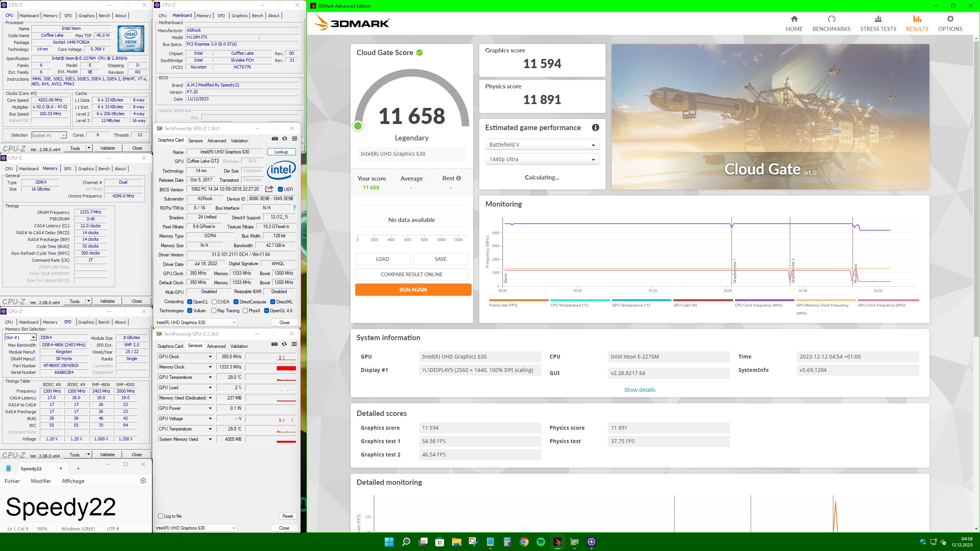Screen dimensions: 980x551
Task: Click the info icon next to Best
Action: (459, 178)
